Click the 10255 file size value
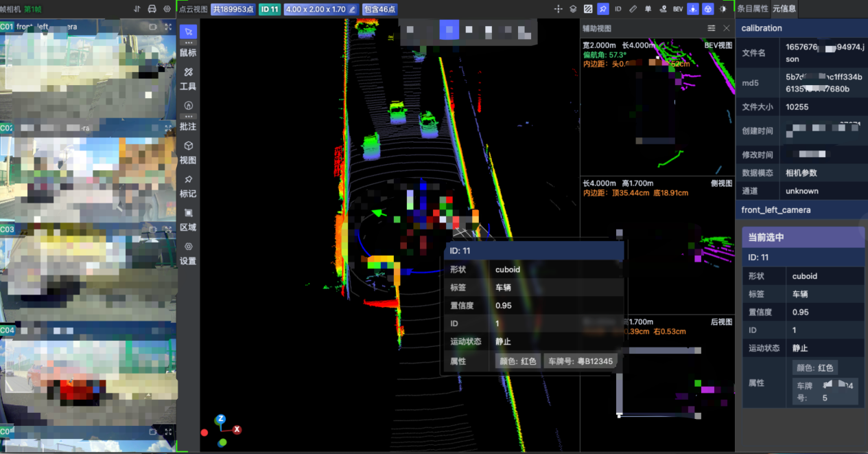The height and width of the screenshot is (454, 868). (797, 107)
